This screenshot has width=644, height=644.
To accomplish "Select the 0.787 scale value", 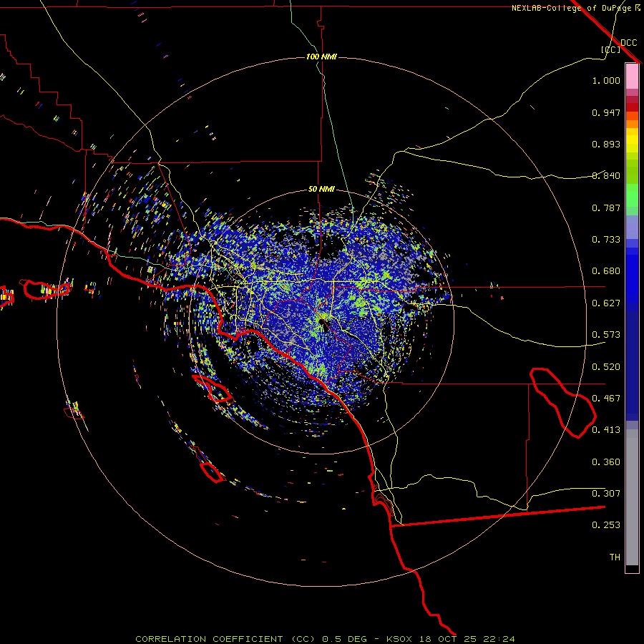I will point(606,208).
